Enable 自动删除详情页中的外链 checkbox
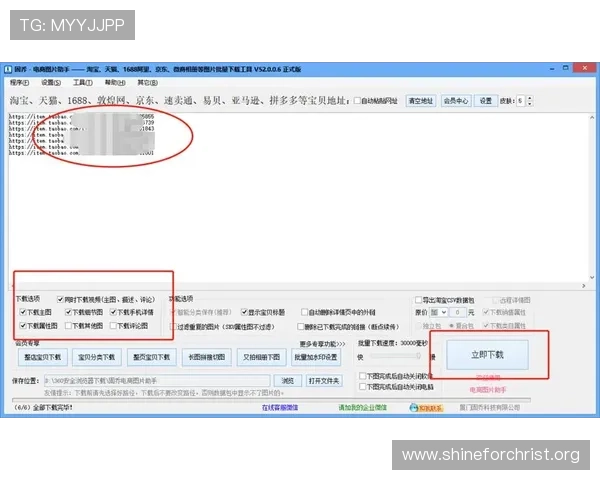The image size is (600, 480). [x=304, y=312]
